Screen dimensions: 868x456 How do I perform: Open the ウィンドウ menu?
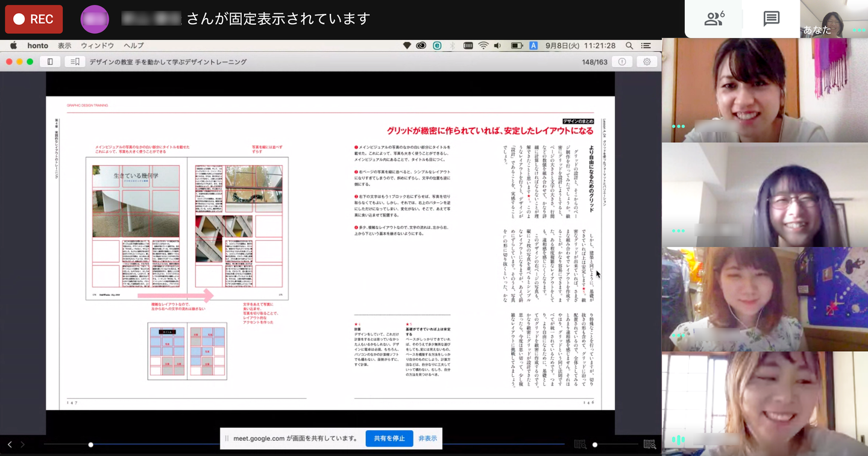[97, 46]
